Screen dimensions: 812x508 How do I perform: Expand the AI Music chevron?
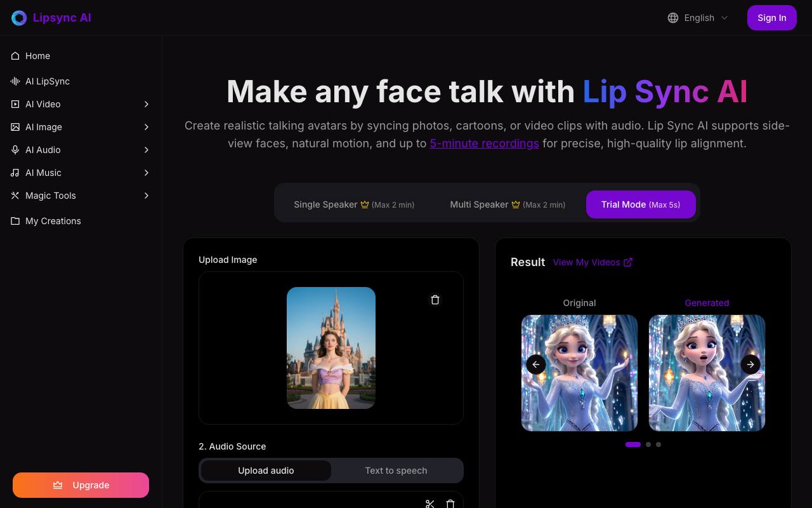click(x=147, y=173)
